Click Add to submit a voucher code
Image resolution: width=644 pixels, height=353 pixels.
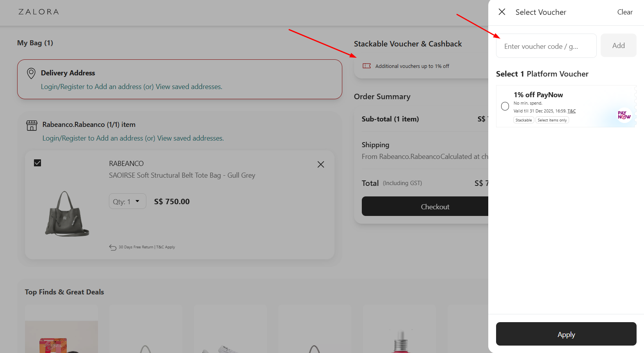pos(618,45)
